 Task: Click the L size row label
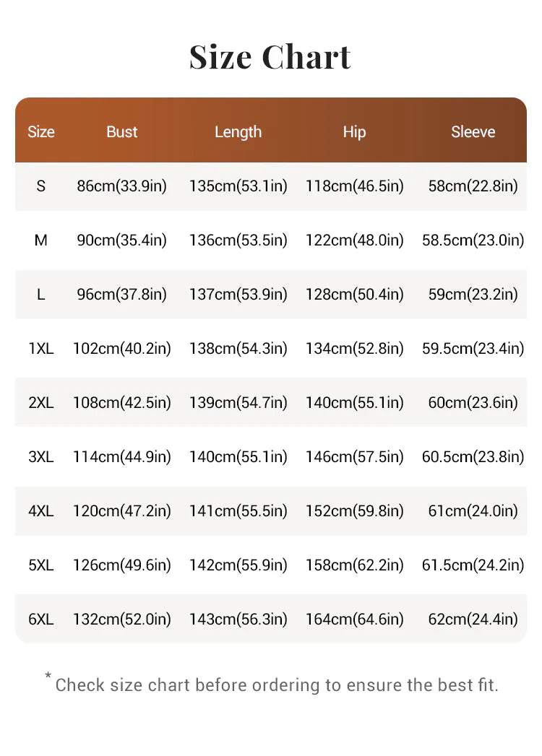click(x=41, y=294)
